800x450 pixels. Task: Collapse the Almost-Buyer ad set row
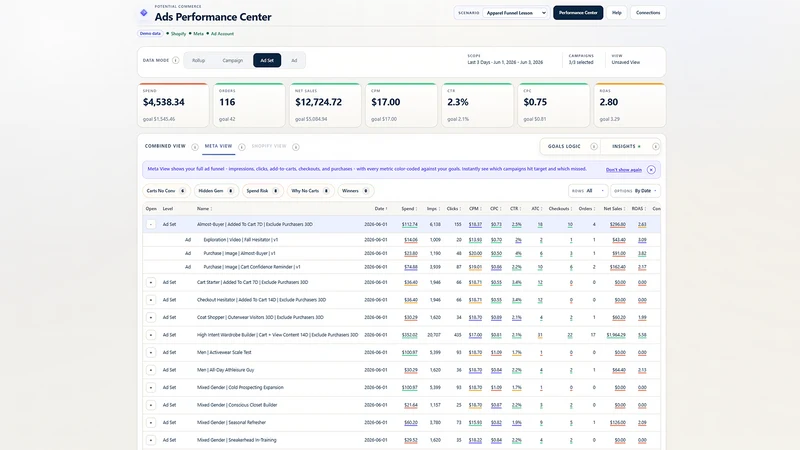[x=151, y=224]
